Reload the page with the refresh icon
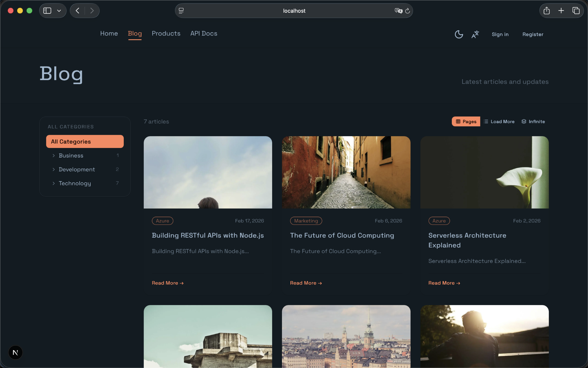 coord(408,11)
